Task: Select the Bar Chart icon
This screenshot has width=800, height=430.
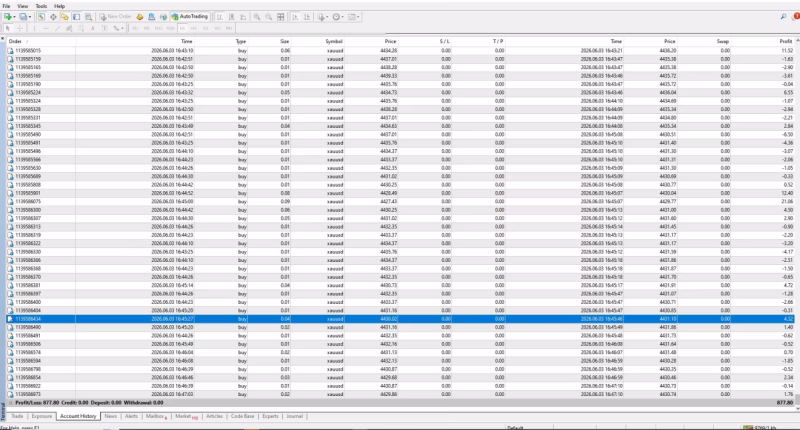Action: pyautogui.click(x=220, y=17)
